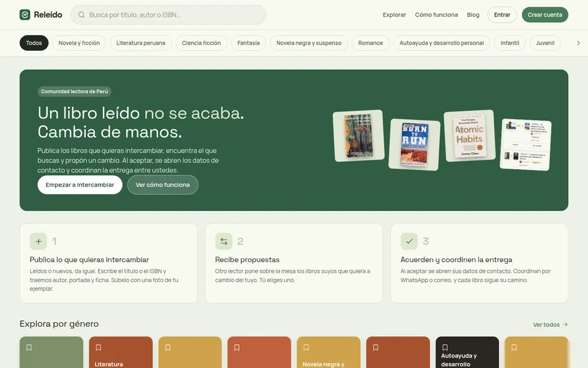
Task: Open the Explorar link
Action: pyautogui.click(x=394, y=15)
